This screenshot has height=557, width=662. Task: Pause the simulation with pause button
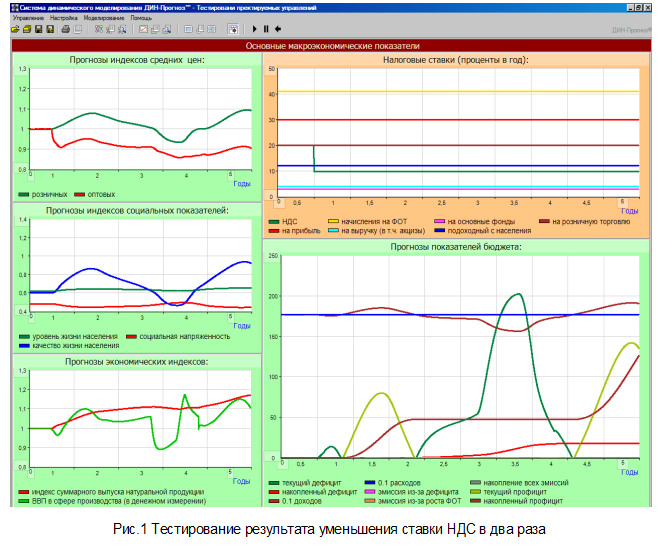pos(266,29)
